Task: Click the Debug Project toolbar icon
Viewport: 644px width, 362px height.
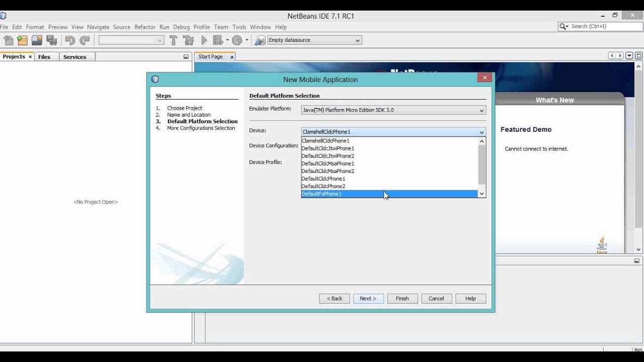Action: 218,40
